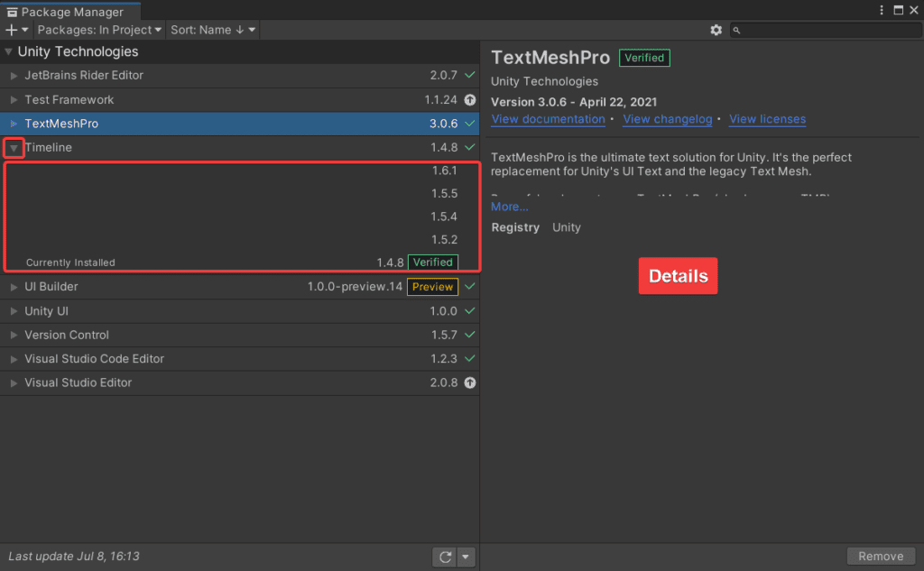This screenshot has width=924, height=571.
Task: Click Version Control installed checkmark
Action: pyautogui.click(x=469, y=334)
